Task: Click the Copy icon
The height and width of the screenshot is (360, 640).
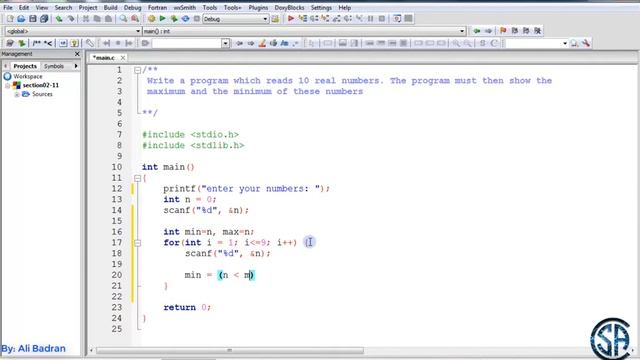Action: (97, 19)
